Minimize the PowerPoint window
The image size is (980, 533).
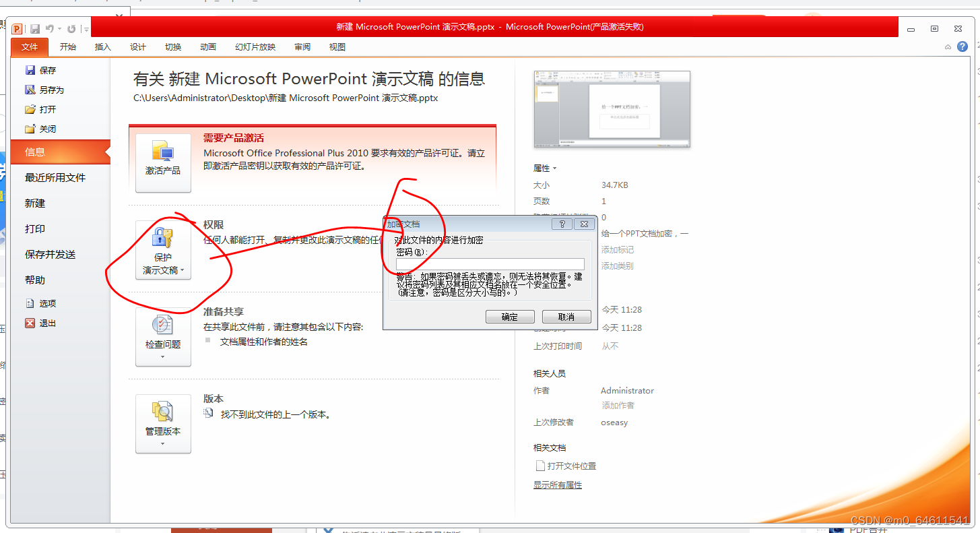pos(911,29)
